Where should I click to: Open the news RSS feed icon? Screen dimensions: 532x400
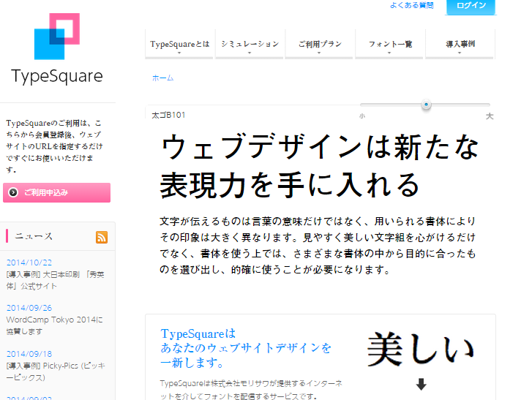click(102, 237)
